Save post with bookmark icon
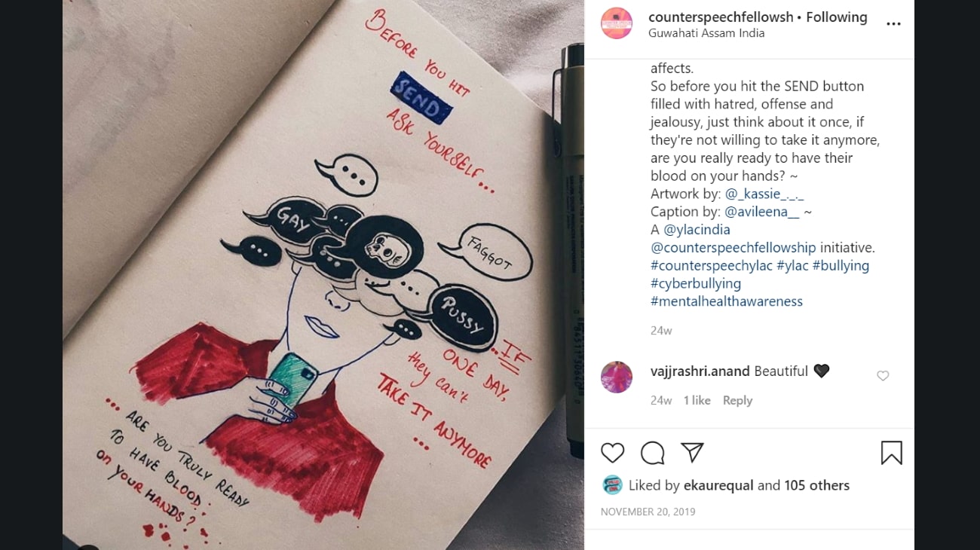The width and height of the screenshot is (980, 550). tap(891, 453)
